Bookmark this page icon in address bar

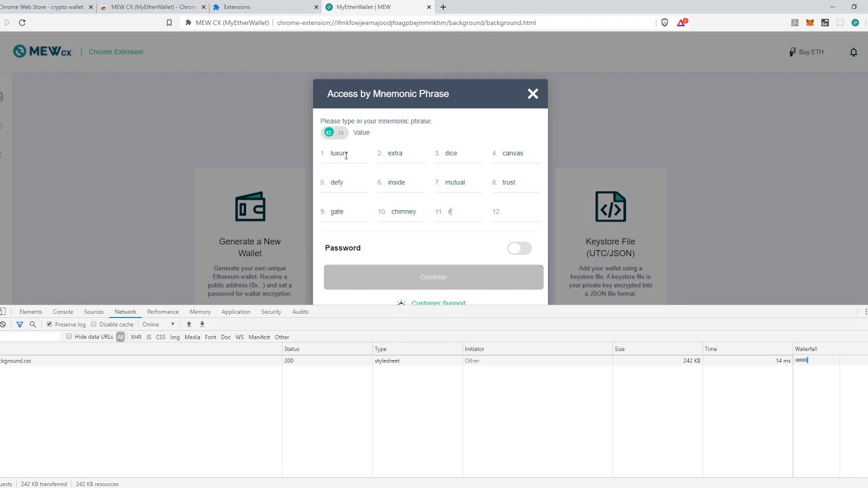169,22
